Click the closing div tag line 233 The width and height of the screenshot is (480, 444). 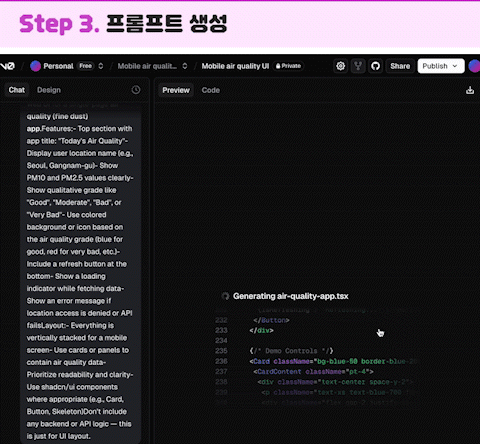pos(261,330)
